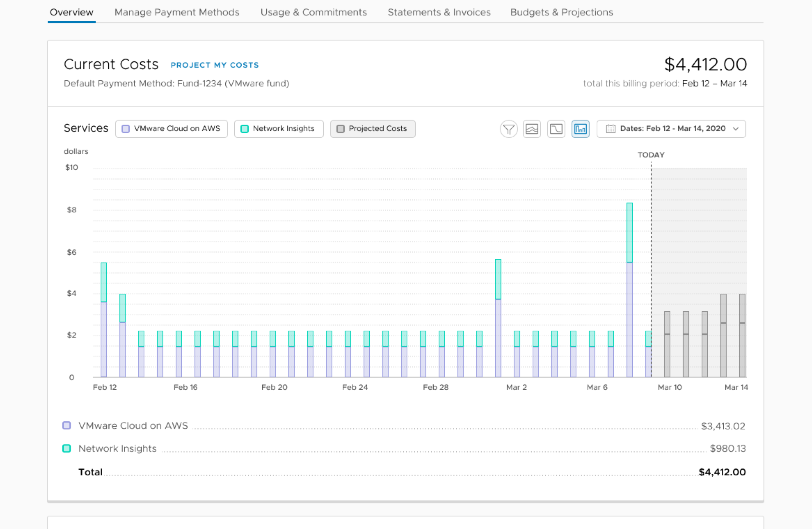This screenshot has height=529, width=812.
Task: Click the $3,413.02 VMware Cloud amount
Action: 723,426
